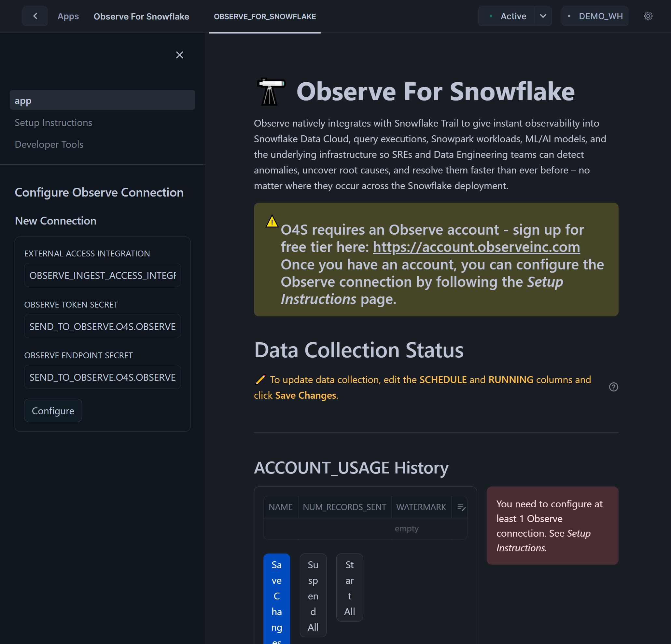671x644 pixels.
Task: Select the OBSERVE_FOR_SNOWFLAKE tab
Action: (x=265, y=16)
